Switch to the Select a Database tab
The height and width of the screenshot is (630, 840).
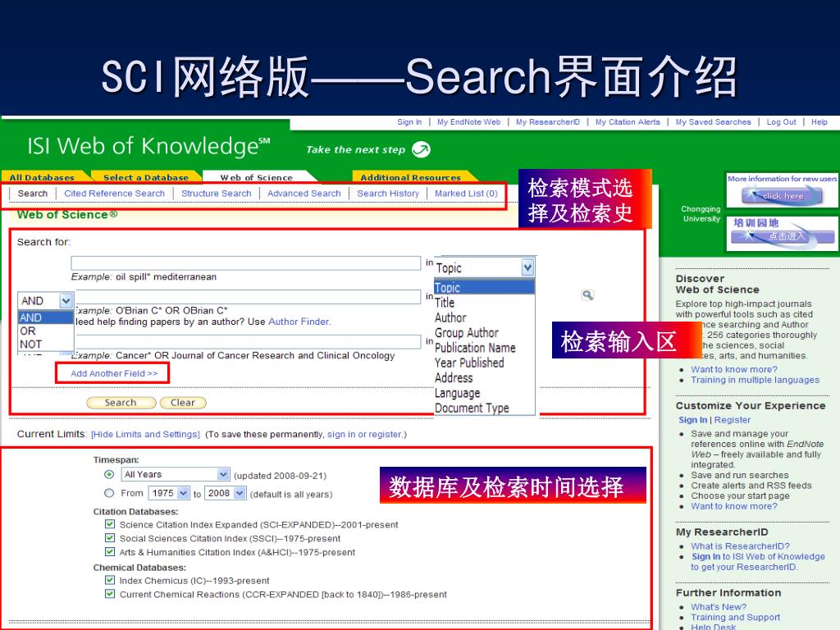[146, 177]
